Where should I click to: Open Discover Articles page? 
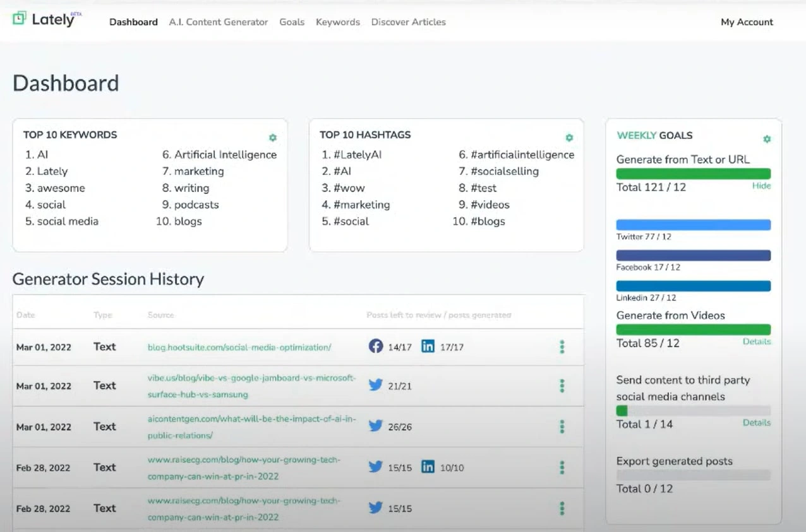409,22
